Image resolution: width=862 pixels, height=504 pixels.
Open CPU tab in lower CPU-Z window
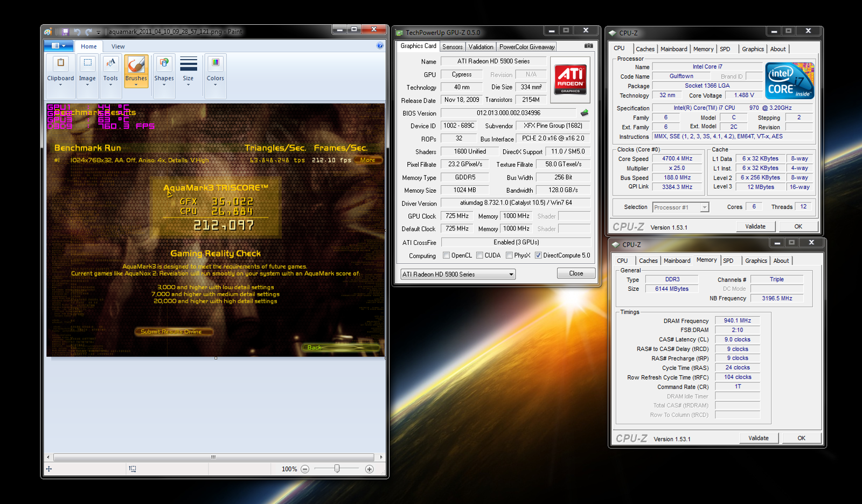[622, 261]
